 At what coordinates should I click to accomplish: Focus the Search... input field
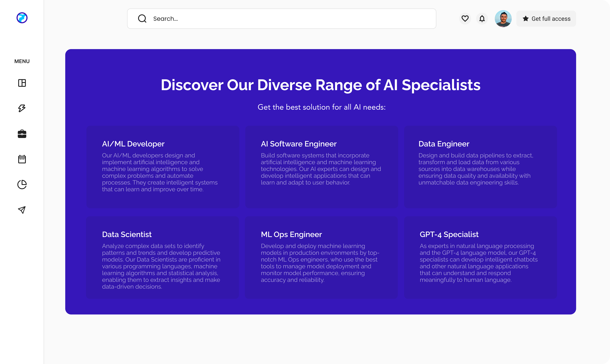point(282,19)
